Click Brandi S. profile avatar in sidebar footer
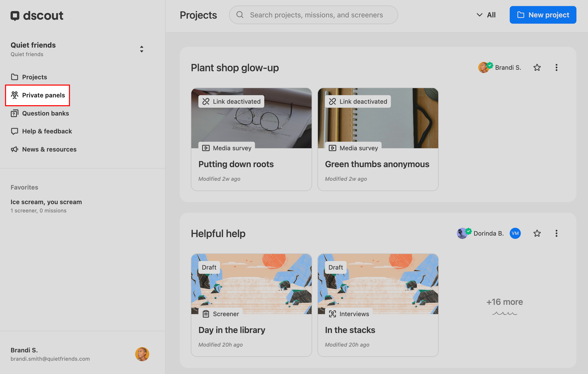 142,354
